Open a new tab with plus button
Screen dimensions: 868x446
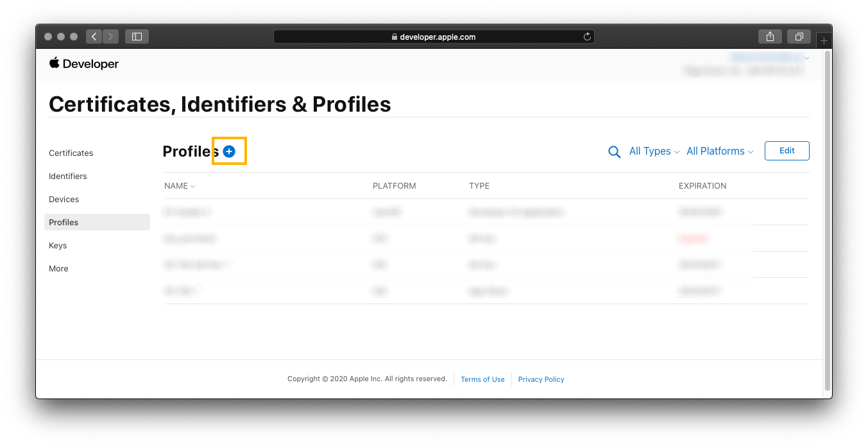(x=824, y=40)
